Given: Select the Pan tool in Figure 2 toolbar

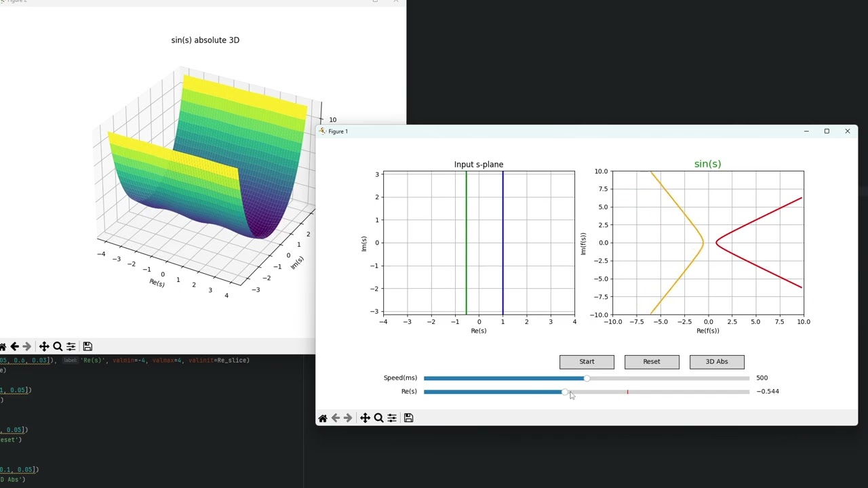Looking at the screenshot, I should [x=44, y=346].
